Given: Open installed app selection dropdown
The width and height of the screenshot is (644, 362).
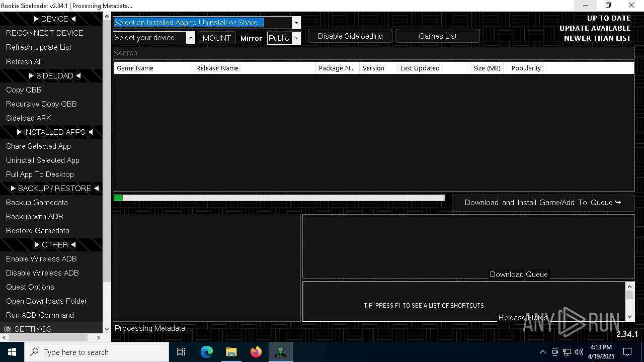Looking at the screenshot, I should coord(296,23).
